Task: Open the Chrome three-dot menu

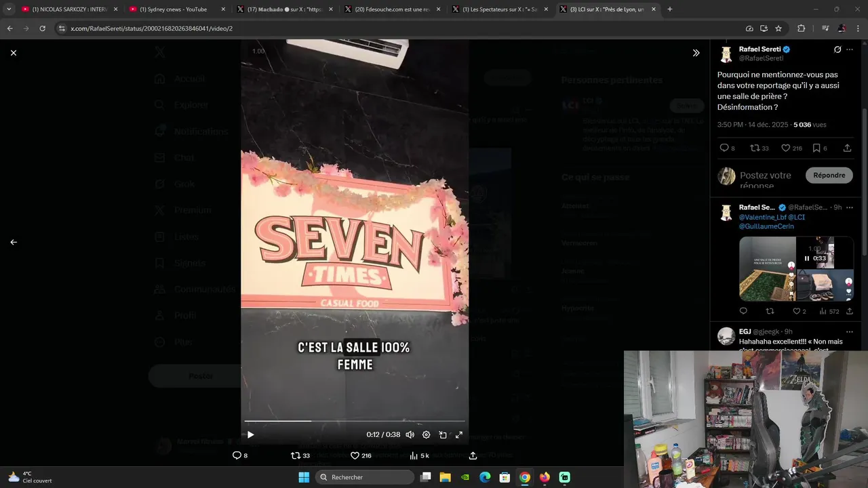Action: coord(858,28)
